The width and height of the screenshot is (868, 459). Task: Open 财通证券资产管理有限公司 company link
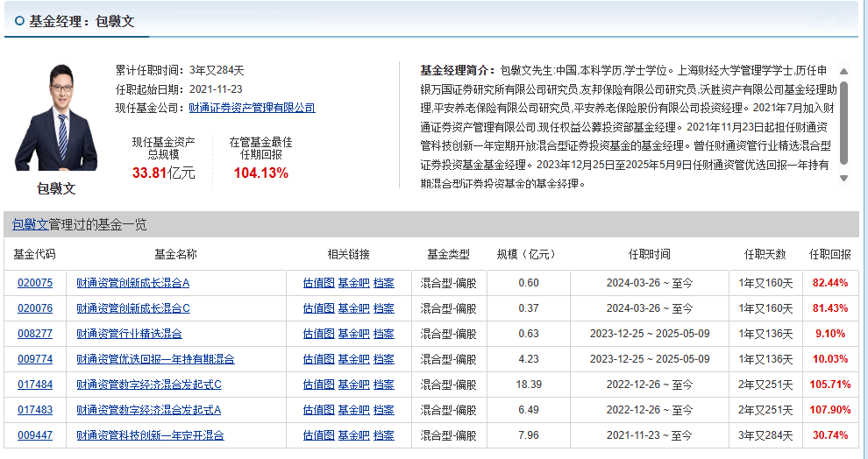tap(252, 108)
